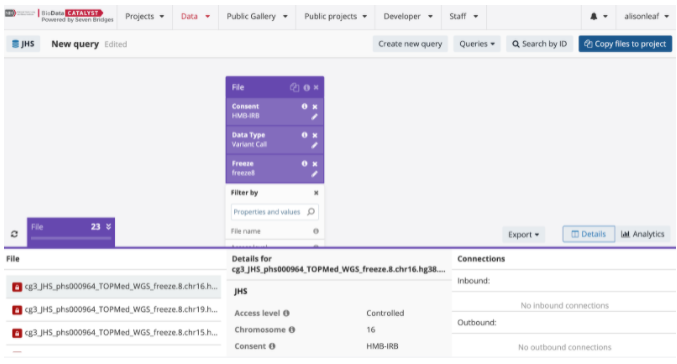Show info for Consent filter

[304, 106]
